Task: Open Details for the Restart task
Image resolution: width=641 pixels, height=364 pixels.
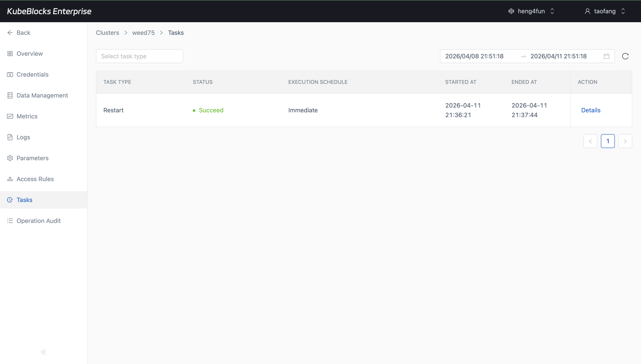Action: (x=590, y=110)
